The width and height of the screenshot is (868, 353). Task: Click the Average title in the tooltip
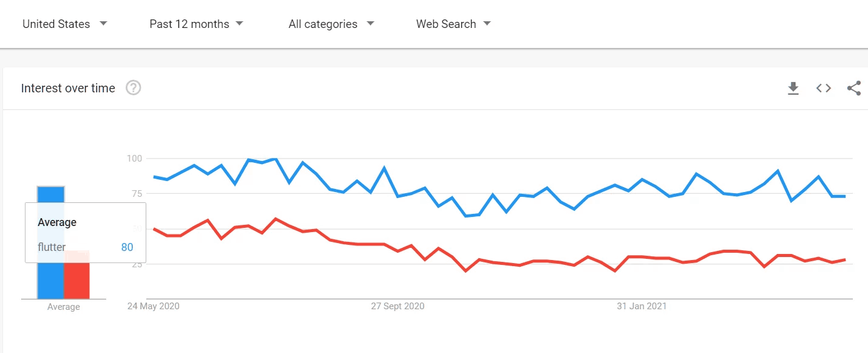point(57,222)
